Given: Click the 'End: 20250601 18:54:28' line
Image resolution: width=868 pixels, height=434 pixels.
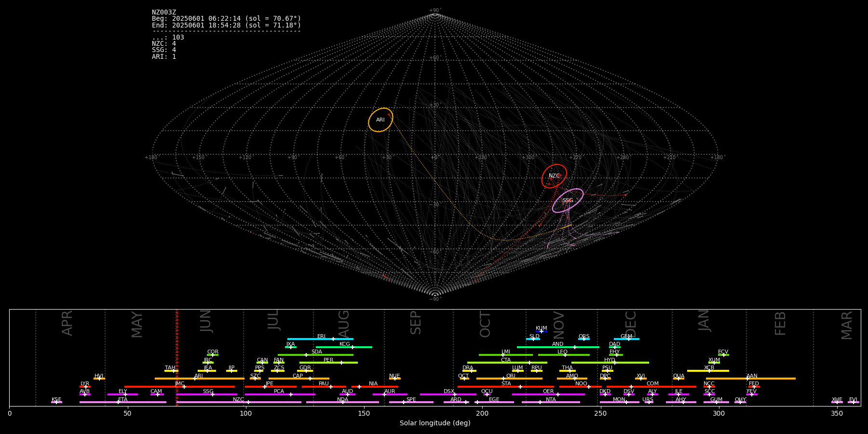Looking at the screenshot, I should [x=226, y=25].
